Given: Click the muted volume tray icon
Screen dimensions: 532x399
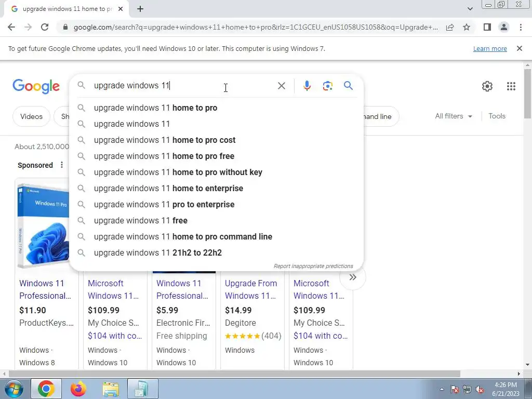Looking at the screenshot, I should 480,389.
